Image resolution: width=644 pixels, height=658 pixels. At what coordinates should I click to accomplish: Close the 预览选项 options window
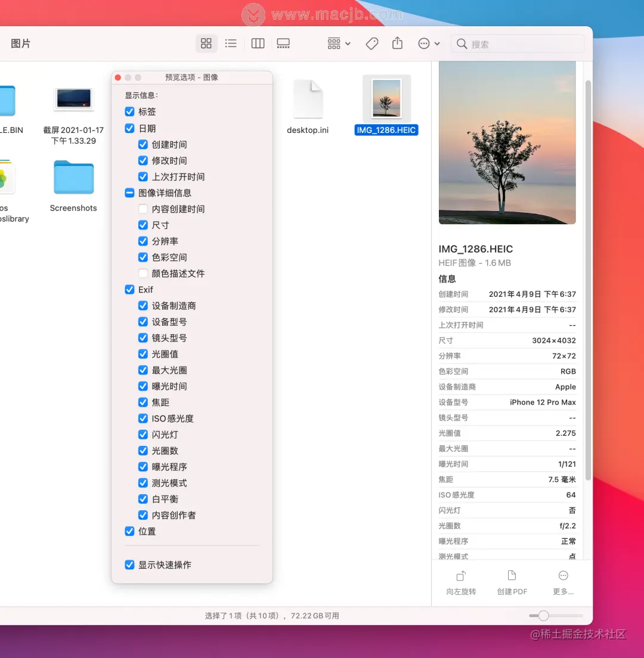click(x=118, y=77)
